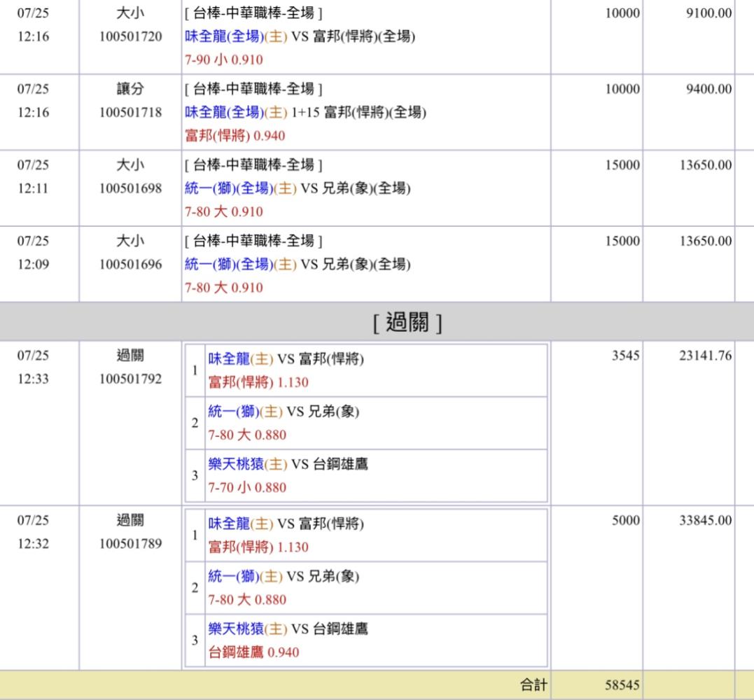Screen dimensions: 754x700
Task: Click "[台棒-中華職棒-全場]" league in ticket 100501720
Action: point(253,13)
